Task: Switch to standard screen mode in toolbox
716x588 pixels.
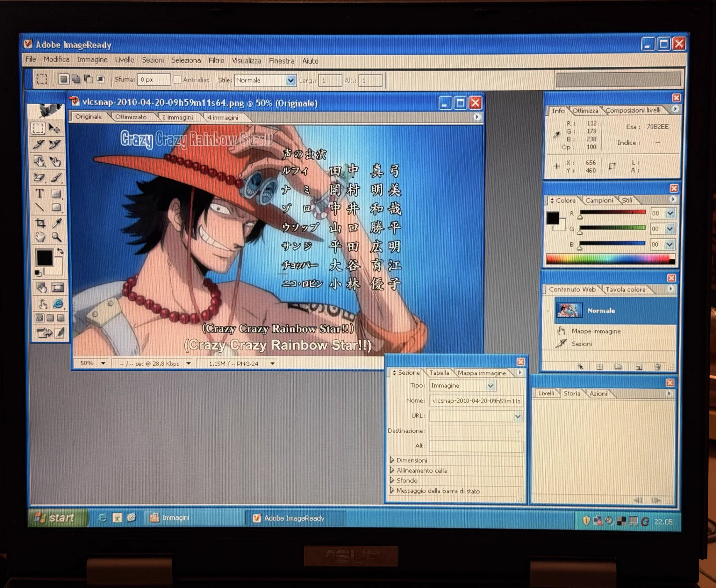Action: [x=40, y=318]
